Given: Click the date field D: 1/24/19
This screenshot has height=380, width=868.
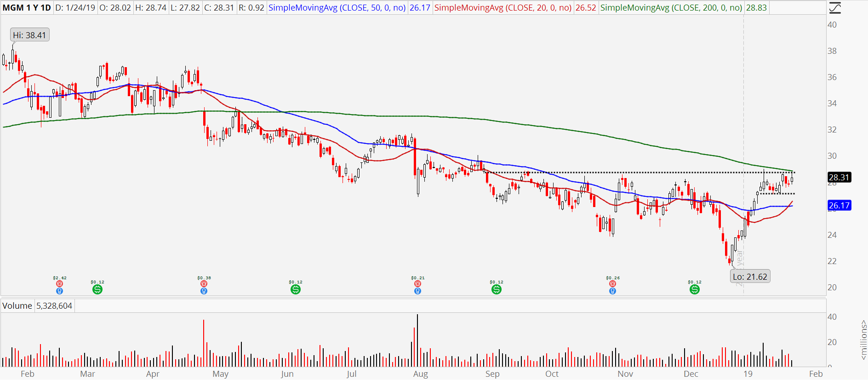Looking at the screenshot, I should tap(75, 8).
